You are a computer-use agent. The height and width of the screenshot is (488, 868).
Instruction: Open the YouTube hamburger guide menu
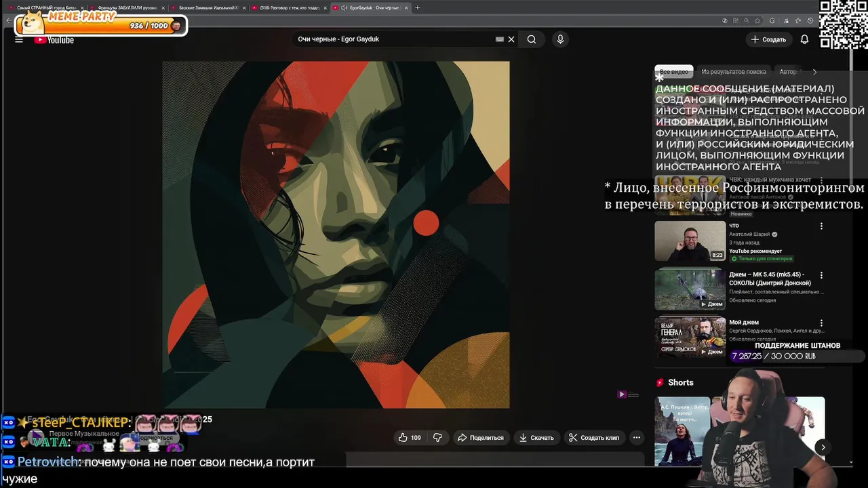pyautogui.click(x=19, y=40)
